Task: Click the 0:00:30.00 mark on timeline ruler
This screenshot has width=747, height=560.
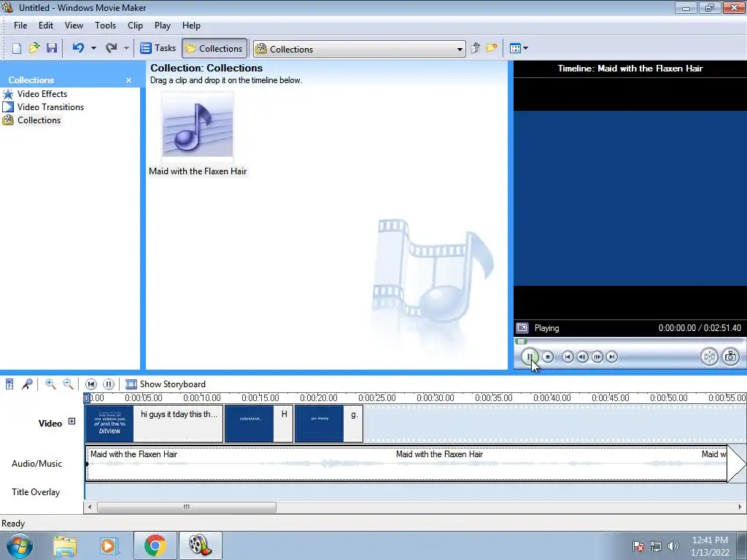Action: pyautogui.click(x=435, y=398)
